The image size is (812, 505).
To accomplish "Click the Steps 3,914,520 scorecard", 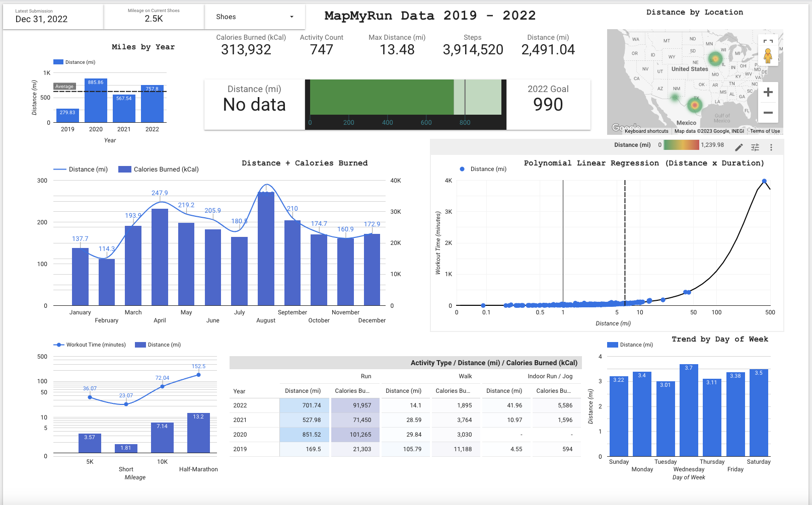I will (473, 46).
